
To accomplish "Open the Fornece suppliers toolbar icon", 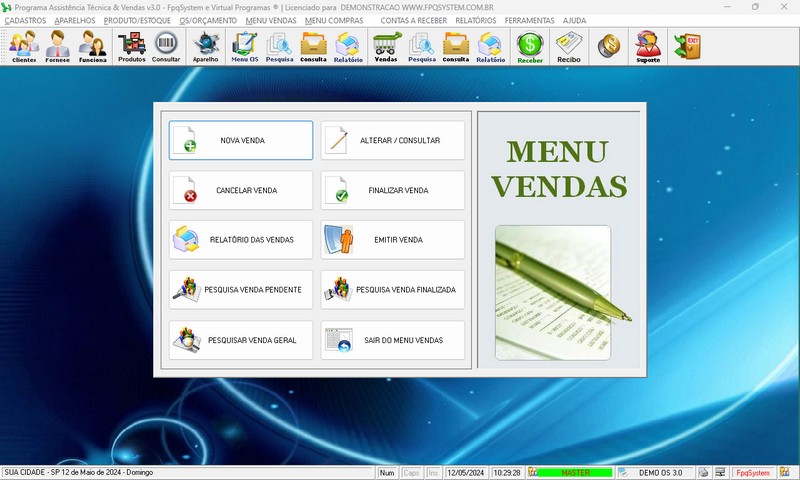I will (x=58, y=46).
